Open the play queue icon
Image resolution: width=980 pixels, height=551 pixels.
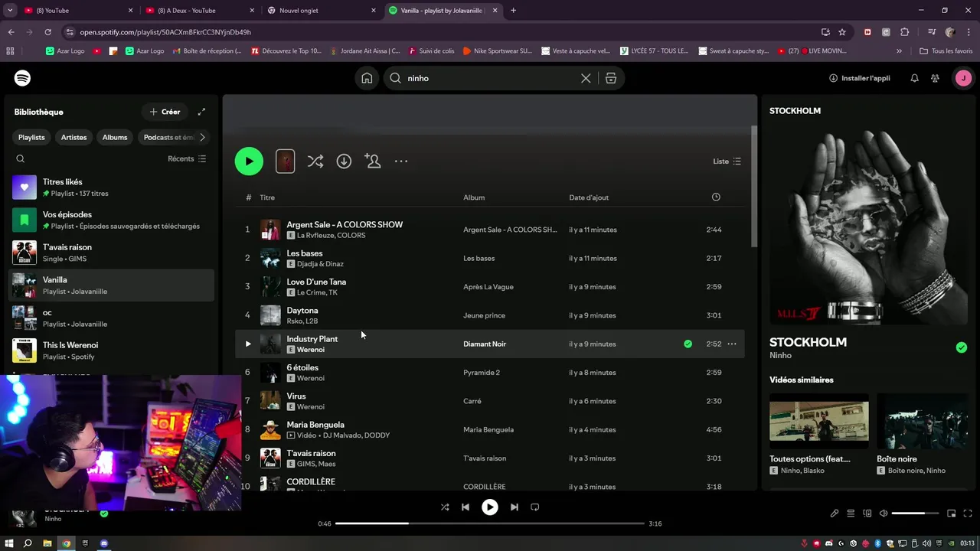pos(851,514)
